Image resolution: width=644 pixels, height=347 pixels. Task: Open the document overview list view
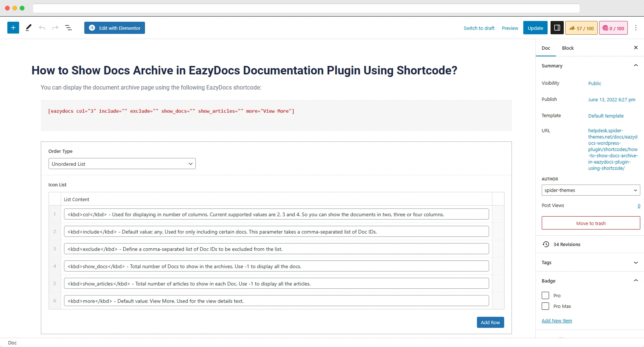[68, 28]
